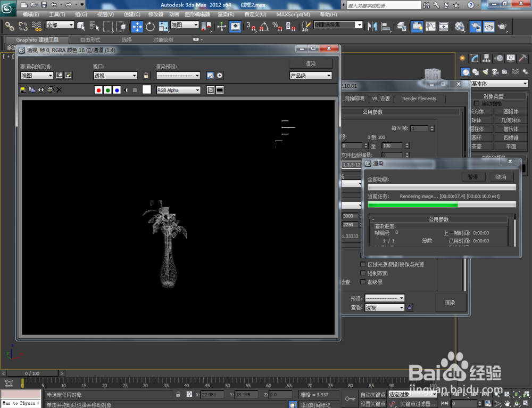The image size is (532, 408).
Task: Toggle the blue channel display
Action: point(117,90)
